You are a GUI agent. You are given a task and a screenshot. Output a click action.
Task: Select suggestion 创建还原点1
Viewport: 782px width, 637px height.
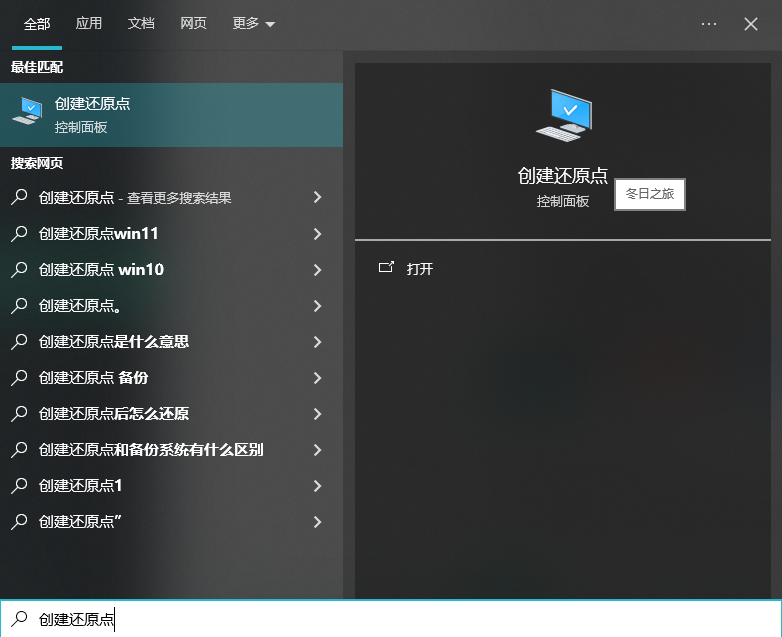[x=172, y=485]
